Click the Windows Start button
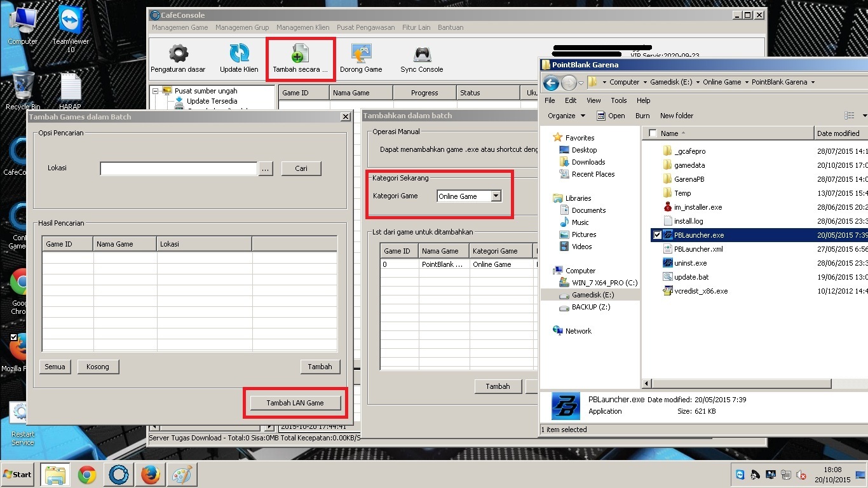 coord(17,475)
